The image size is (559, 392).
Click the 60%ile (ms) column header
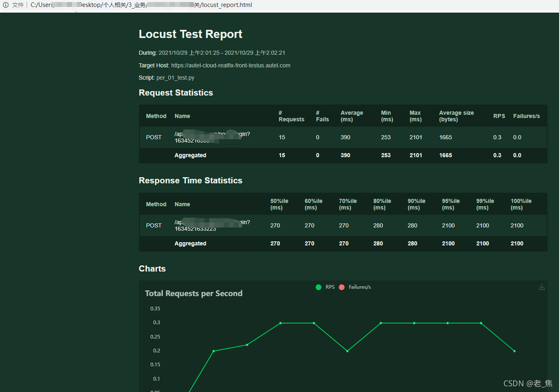pos(313,204)
